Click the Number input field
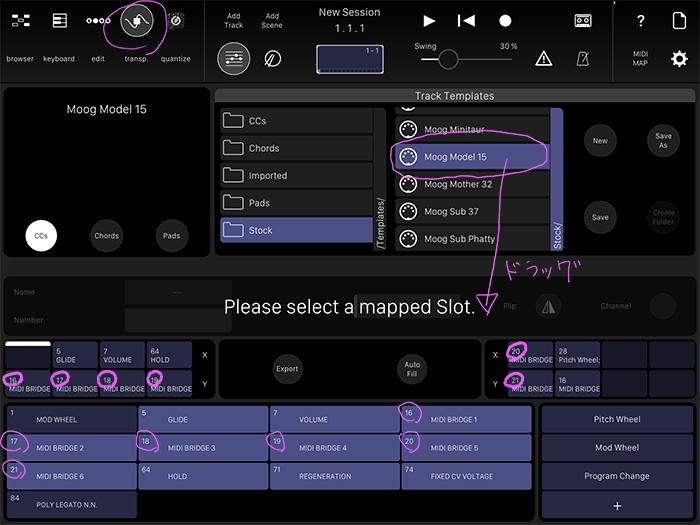This screenshot has width=700, height=525. point(178,320)
